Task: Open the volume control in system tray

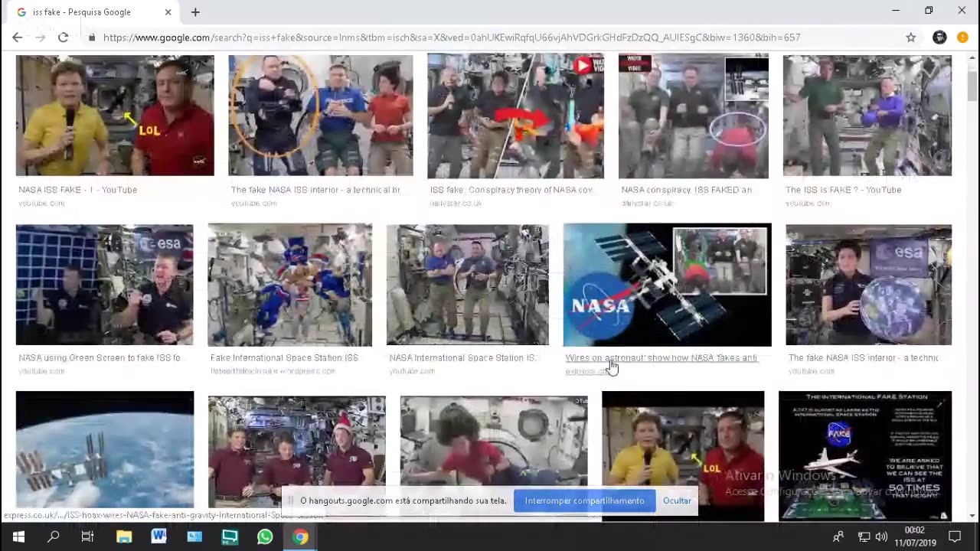Action: tap(881, 537)
